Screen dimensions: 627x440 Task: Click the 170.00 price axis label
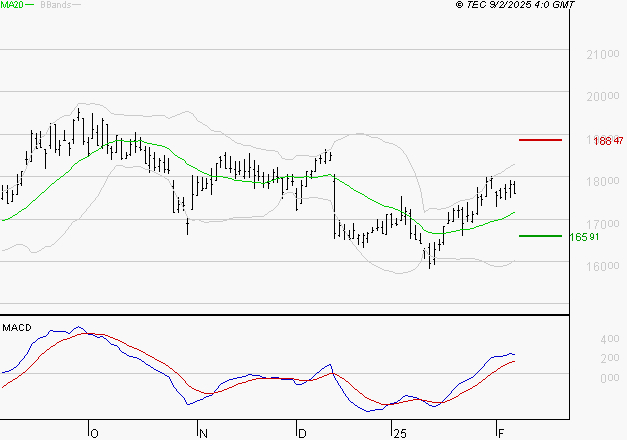pos(603,224)
